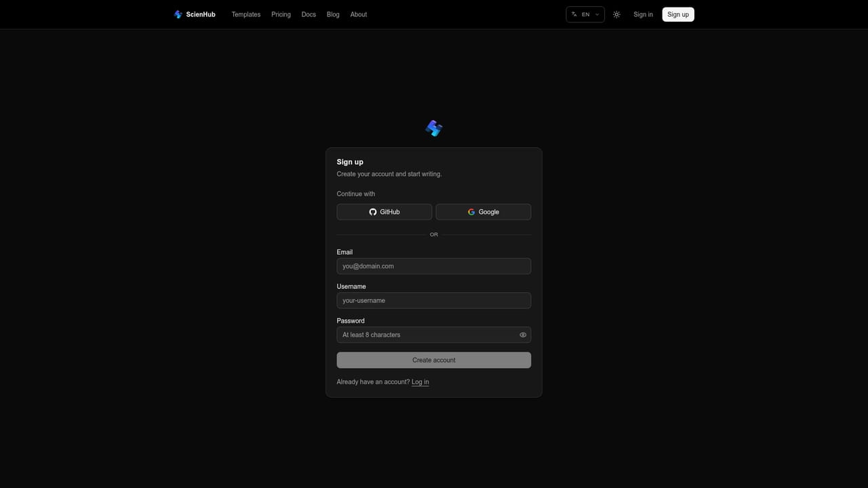Image resolution: width=868 pixels, height=488 pixels.
Task: Go to the Pricing page
Action: click(281, 14)
